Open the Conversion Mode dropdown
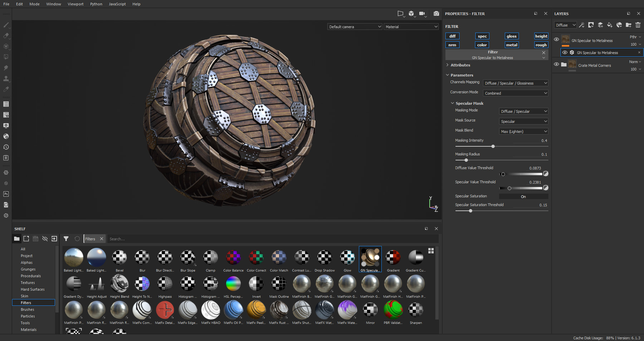The image size is (644, 341). [x=515, y=93]
